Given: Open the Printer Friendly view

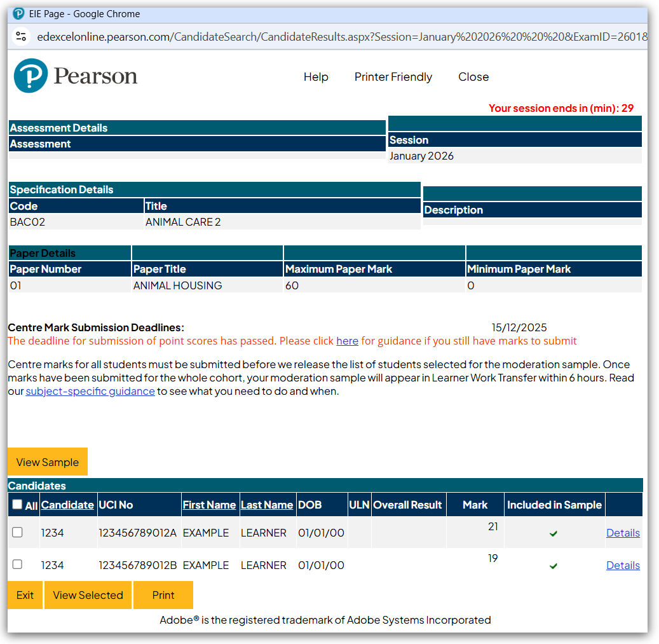Looking at the screenshot, I should [x=393, y=77].
